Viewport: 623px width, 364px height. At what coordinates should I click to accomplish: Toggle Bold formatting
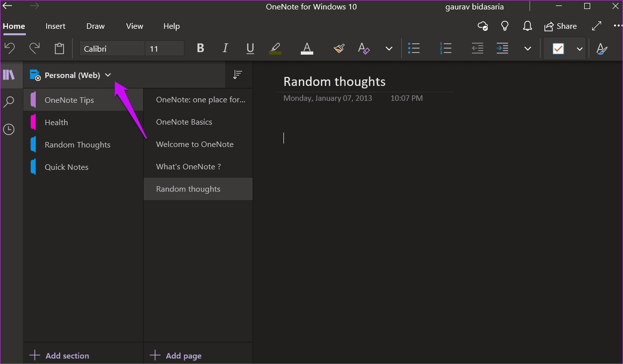coord(200,48)
